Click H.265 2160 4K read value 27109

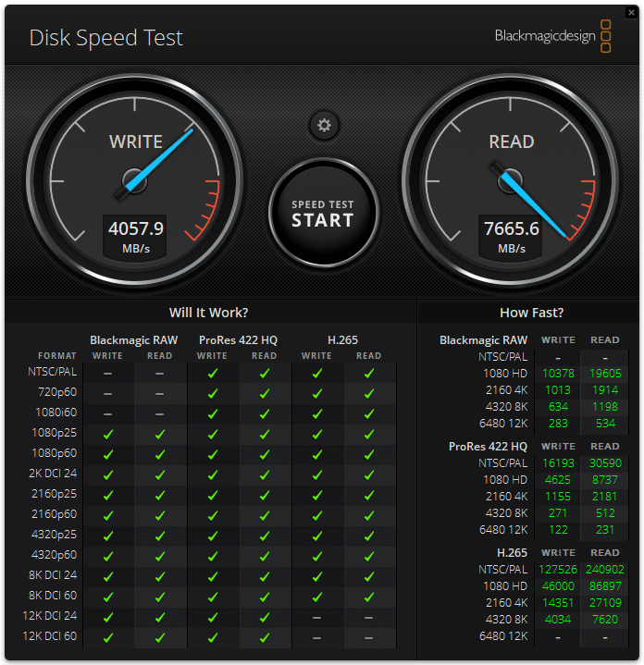pos(605,603)
